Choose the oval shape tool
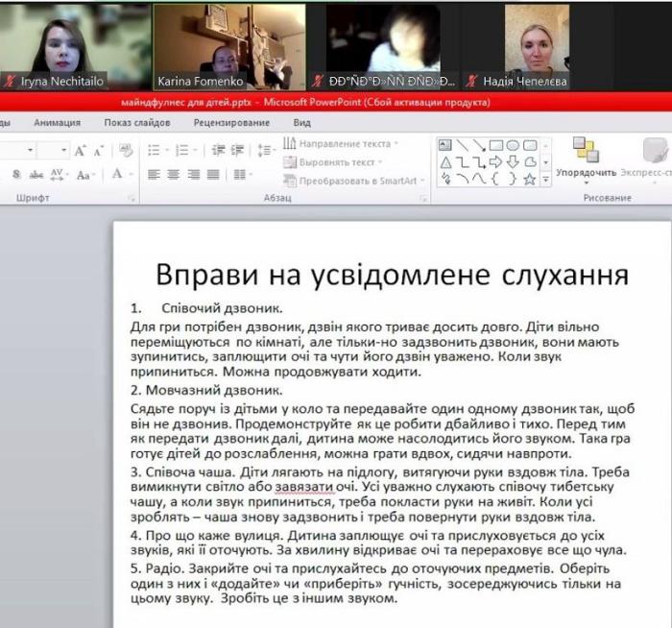 pyautogui.click(x=512, y=146)
